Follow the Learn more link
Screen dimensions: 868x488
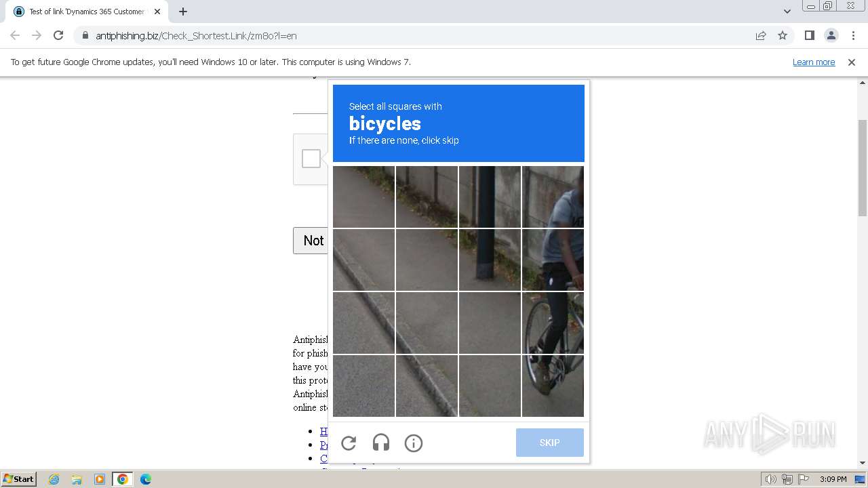tap(814, 62)
